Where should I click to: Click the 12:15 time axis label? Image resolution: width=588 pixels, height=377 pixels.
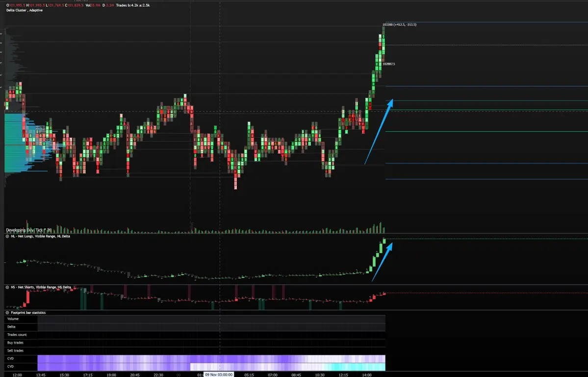343,375
